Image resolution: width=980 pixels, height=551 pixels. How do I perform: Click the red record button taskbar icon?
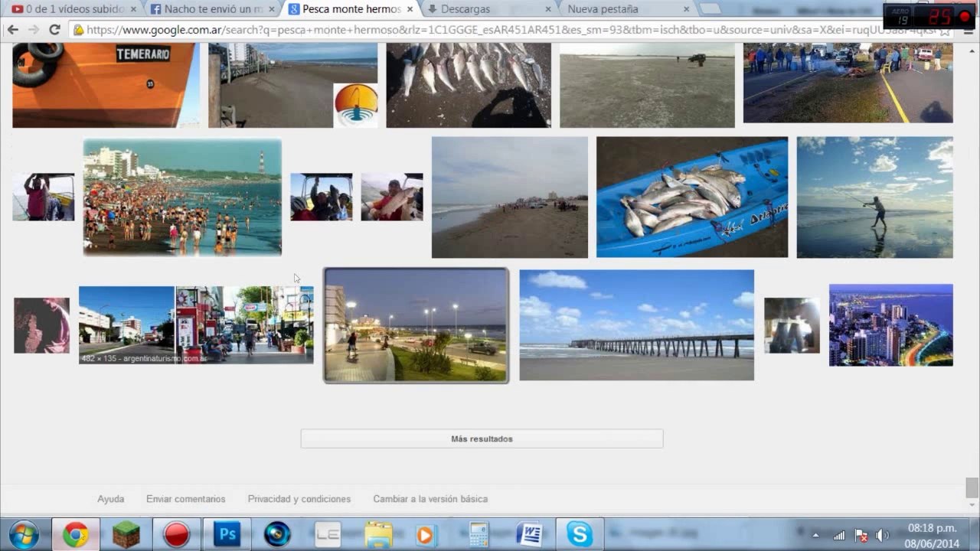pyautogui.click(x=176, y=534)
